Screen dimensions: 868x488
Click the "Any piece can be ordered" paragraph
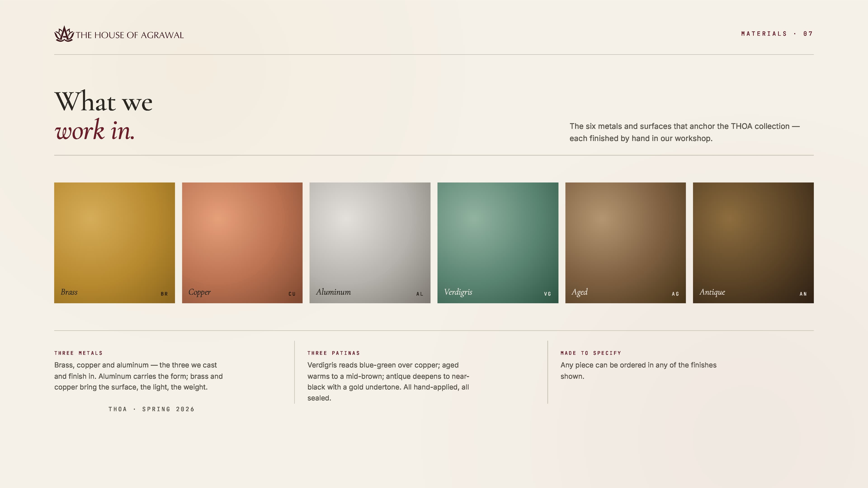click(x=638, y=371)
